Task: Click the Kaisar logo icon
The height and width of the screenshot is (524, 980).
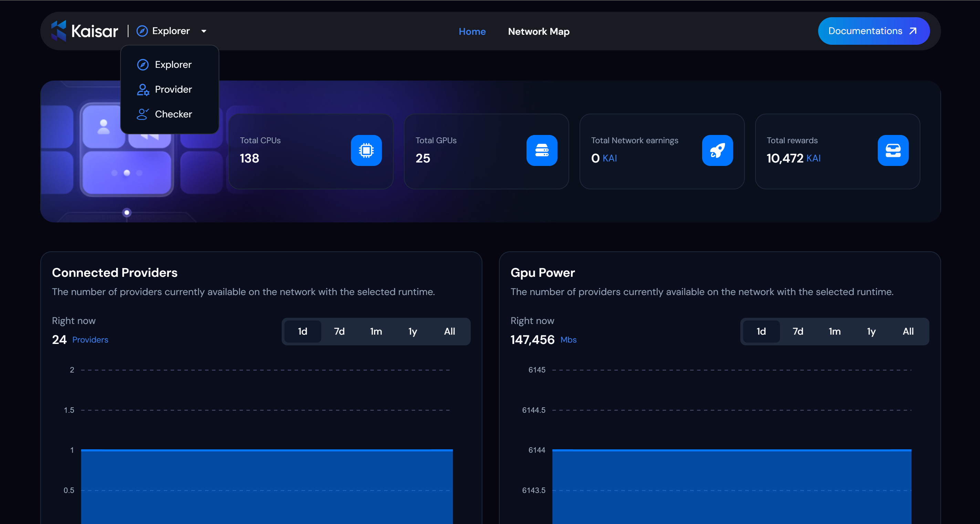Action: 59,31
